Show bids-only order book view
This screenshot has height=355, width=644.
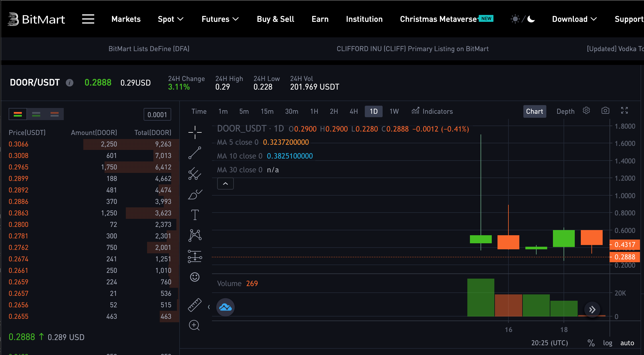click(x=36, y=114)
